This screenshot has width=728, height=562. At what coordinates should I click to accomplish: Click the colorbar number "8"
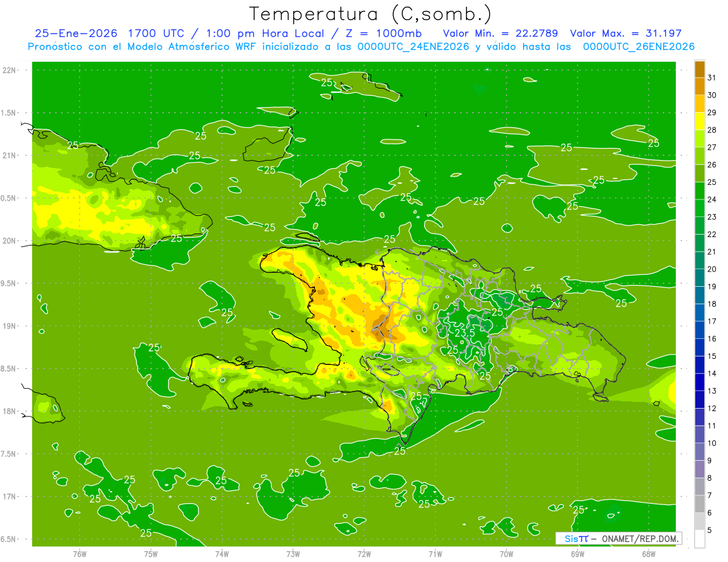pyautogui.click(x=710, y=478)
